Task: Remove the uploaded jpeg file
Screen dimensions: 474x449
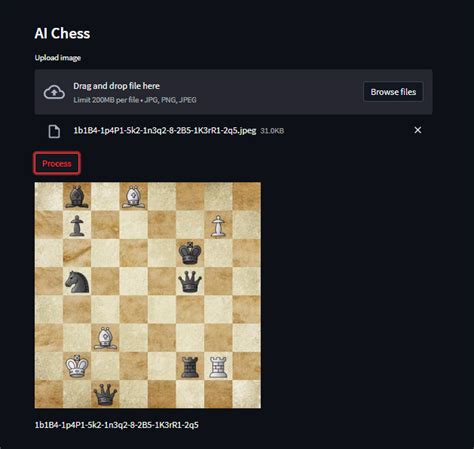Action: click(x=418, y=130)
